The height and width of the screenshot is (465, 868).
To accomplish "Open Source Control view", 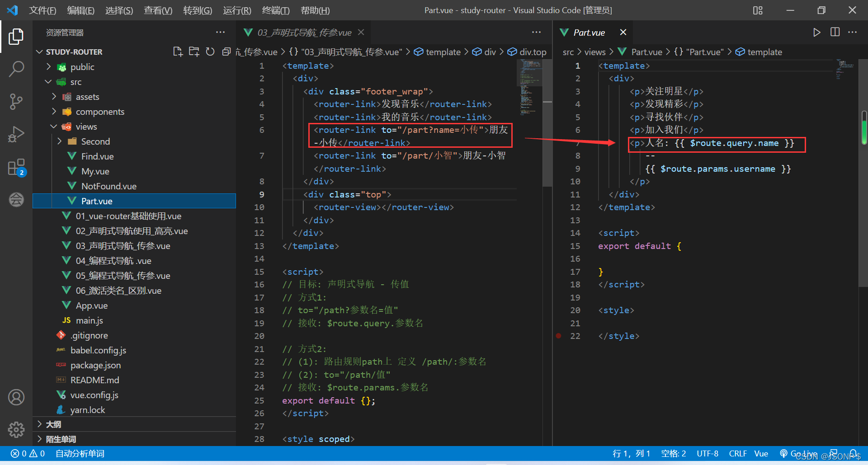I will tap(16, 102).
